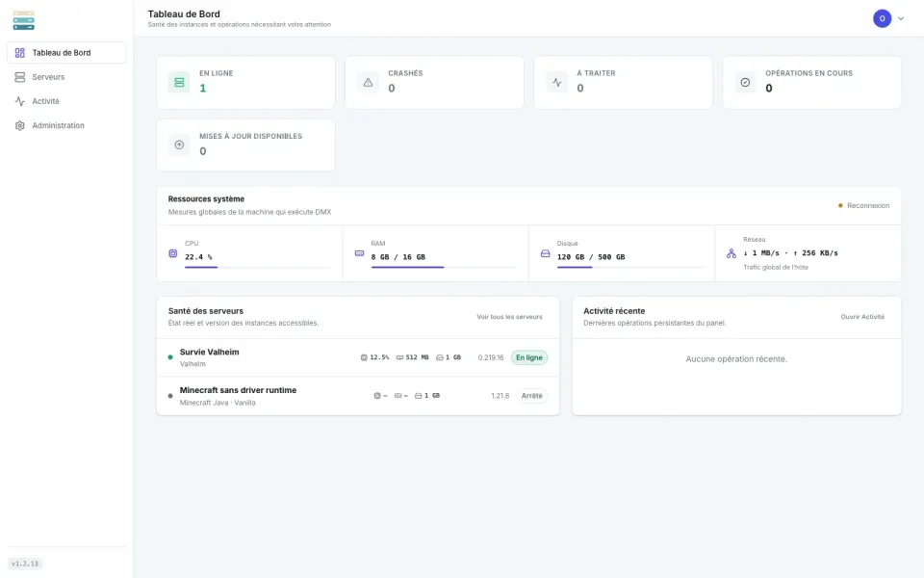The height and width of the screenshot is (578, 924).
Task: Click Minecraft row's disk icon showing 1 GB
Action: 418,396
